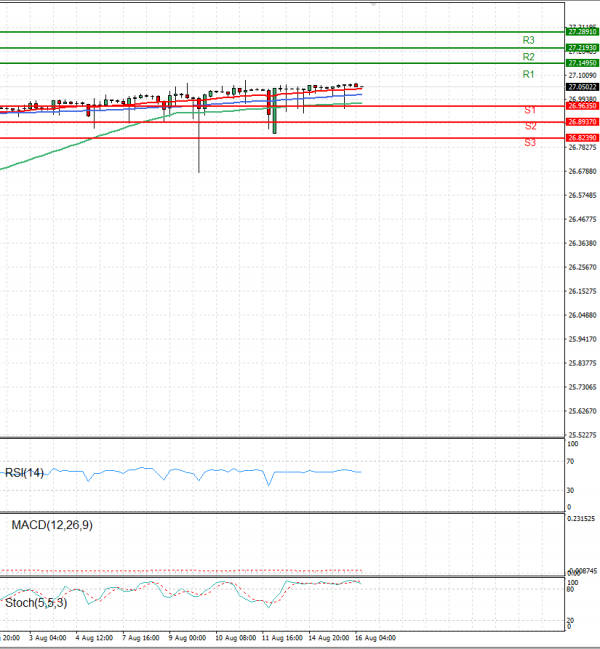Click the 11 Aug 16:00 time label
Screen dimensions: 600x649
click(x=282, y=638)
